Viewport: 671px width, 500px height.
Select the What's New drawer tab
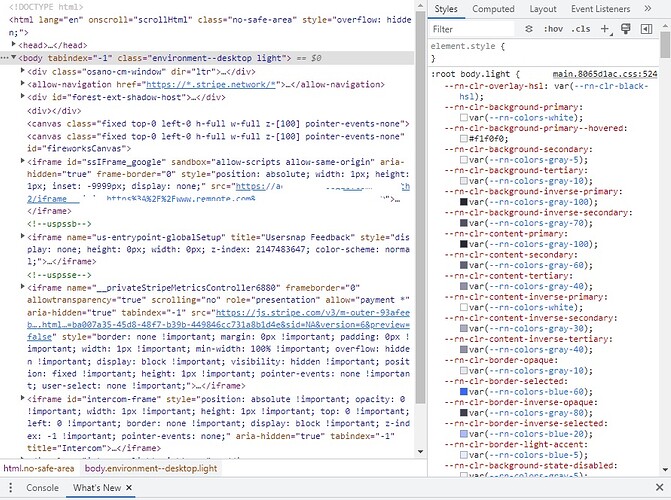97,488
